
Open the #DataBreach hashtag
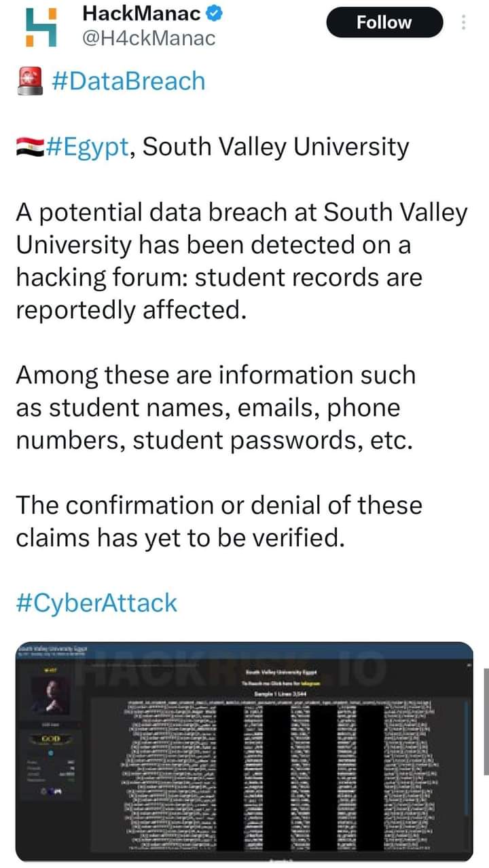tap(128, 81)
